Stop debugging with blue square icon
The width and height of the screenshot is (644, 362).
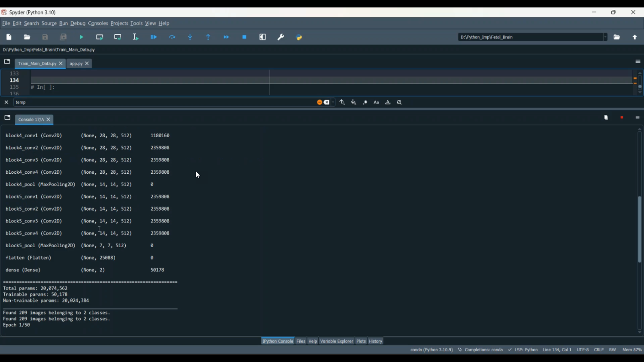[244, 37]
